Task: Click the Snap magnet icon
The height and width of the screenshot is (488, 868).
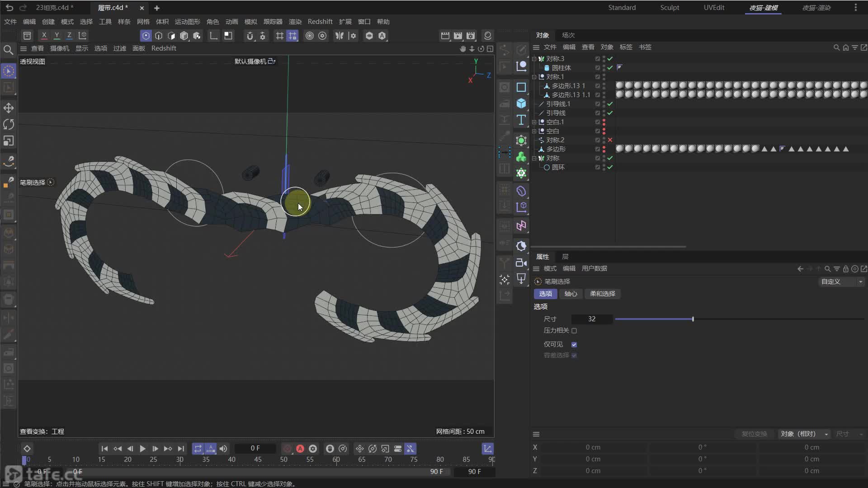Action: tap(250, 36)
